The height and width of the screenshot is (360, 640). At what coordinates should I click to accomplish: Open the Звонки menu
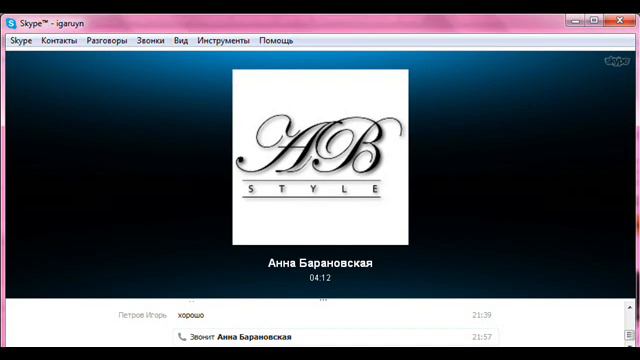click(x=151, y=41)
